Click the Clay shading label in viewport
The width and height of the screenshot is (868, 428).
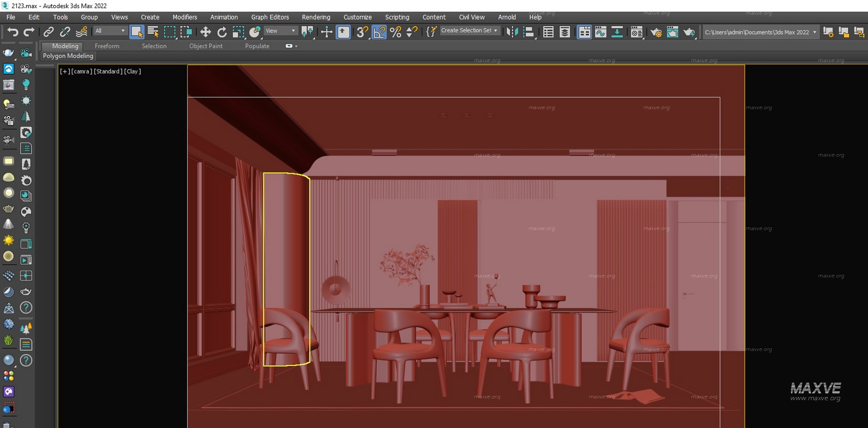133,71
